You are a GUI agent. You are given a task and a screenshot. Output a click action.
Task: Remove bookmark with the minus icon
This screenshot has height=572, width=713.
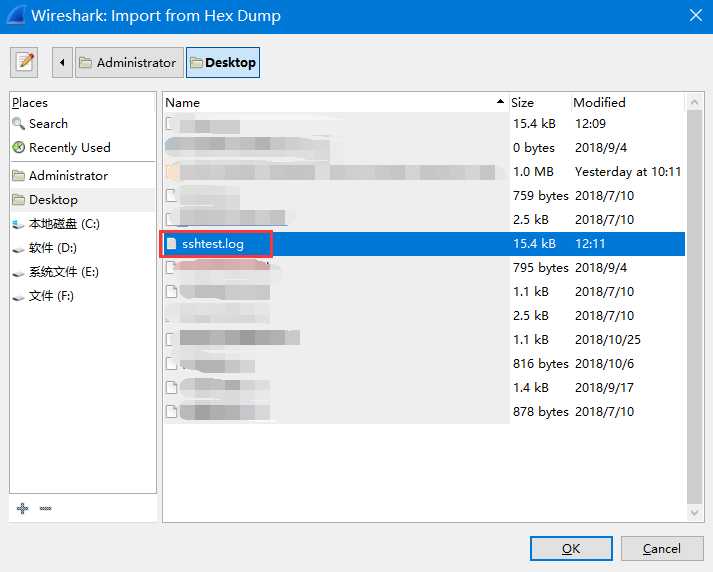coord(45,508)
